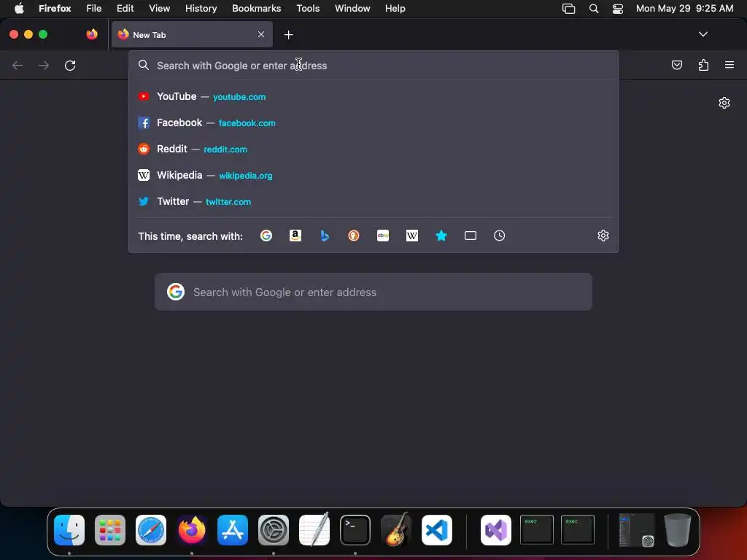Close the New Tab tab
747x560 pixels.
(x=261, y=34)
